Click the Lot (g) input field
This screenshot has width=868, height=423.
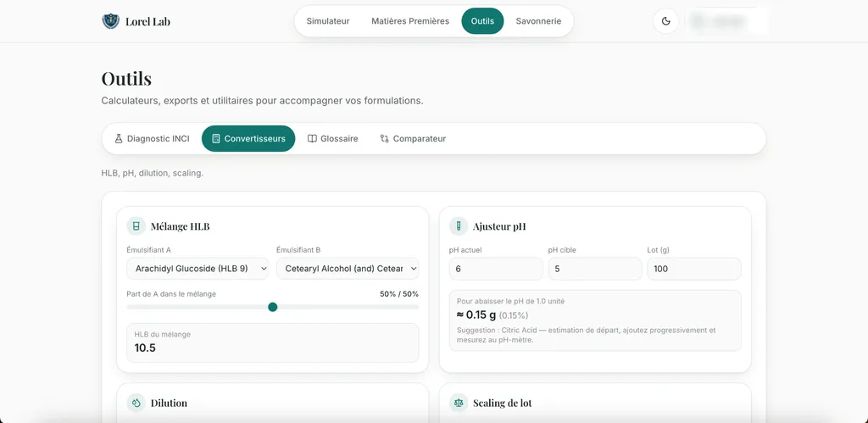click(694, 269)
